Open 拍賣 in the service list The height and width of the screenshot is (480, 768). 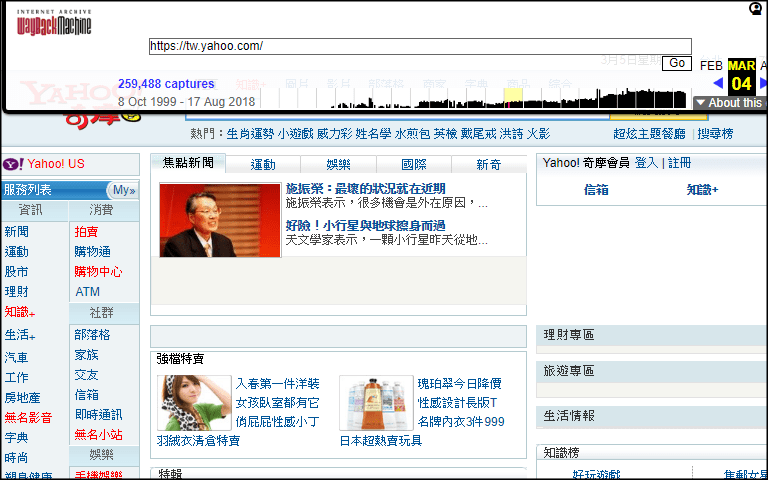click(x=86, y=232)
